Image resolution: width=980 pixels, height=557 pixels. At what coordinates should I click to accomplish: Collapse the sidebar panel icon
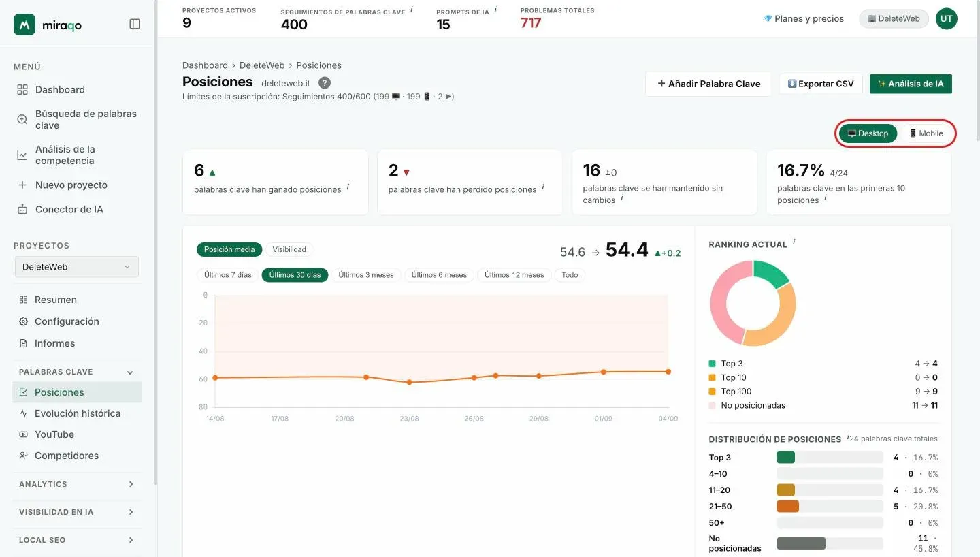[135, 24]
